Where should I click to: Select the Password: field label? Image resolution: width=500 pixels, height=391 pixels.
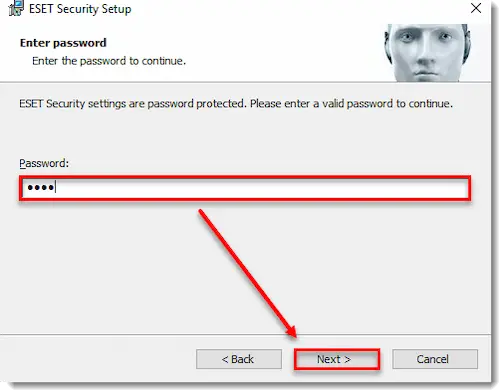(x=44, y=163)
